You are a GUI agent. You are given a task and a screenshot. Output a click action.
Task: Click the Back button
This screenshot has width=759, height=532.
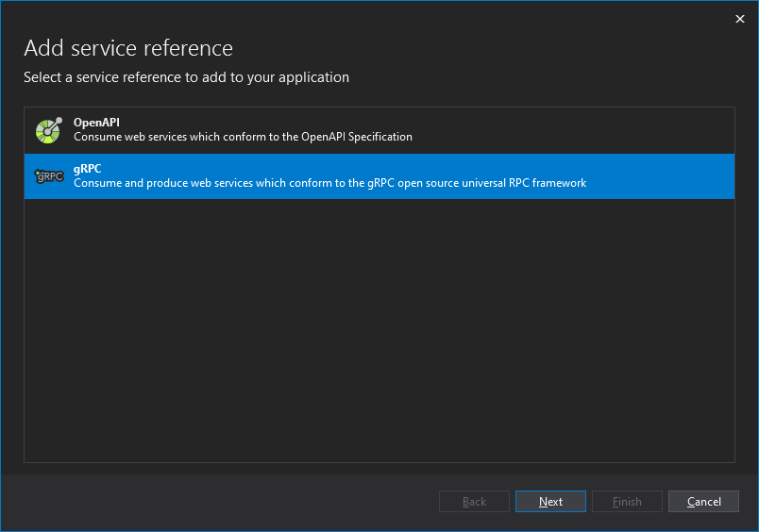[x=474, y=502]
